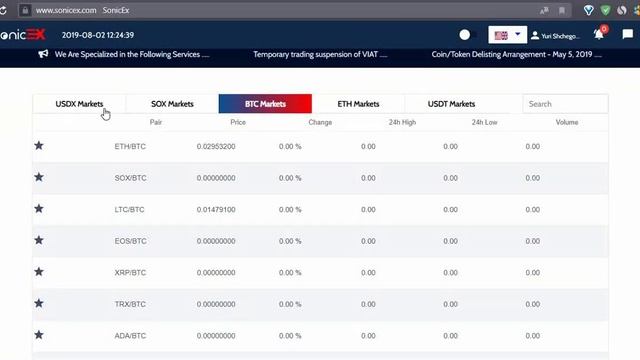This screenshot has width=640, height=360.
Task: Open the chat message icon
Action: (x=628, y=34)
